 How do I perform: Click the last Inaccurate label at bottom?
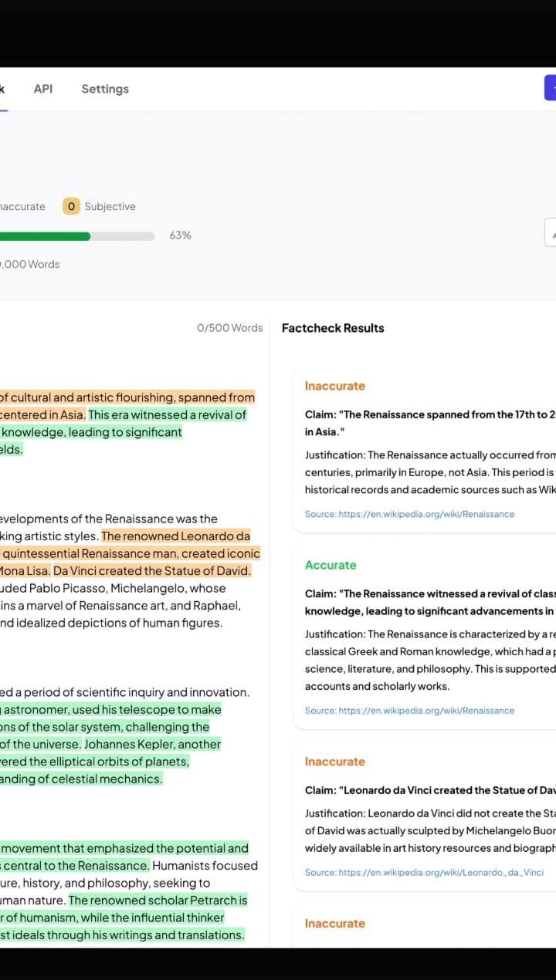click(334, 924)
